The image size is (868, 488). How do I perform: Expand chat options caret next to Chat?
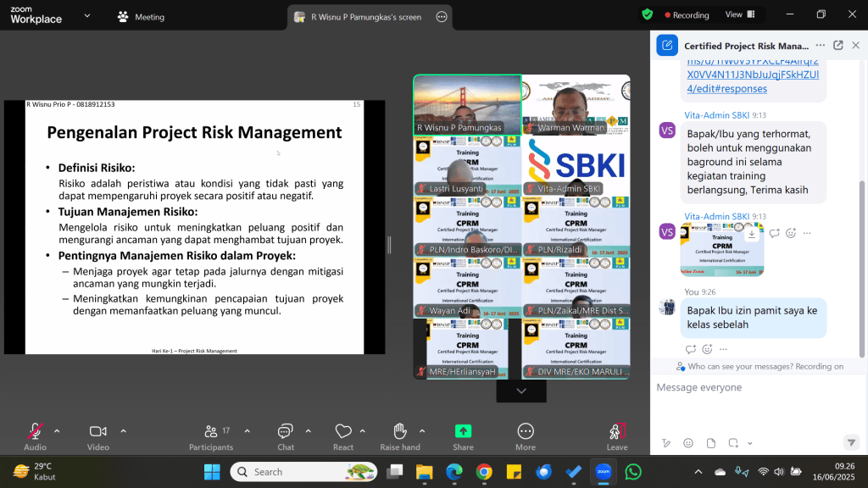tap(309, 431)
